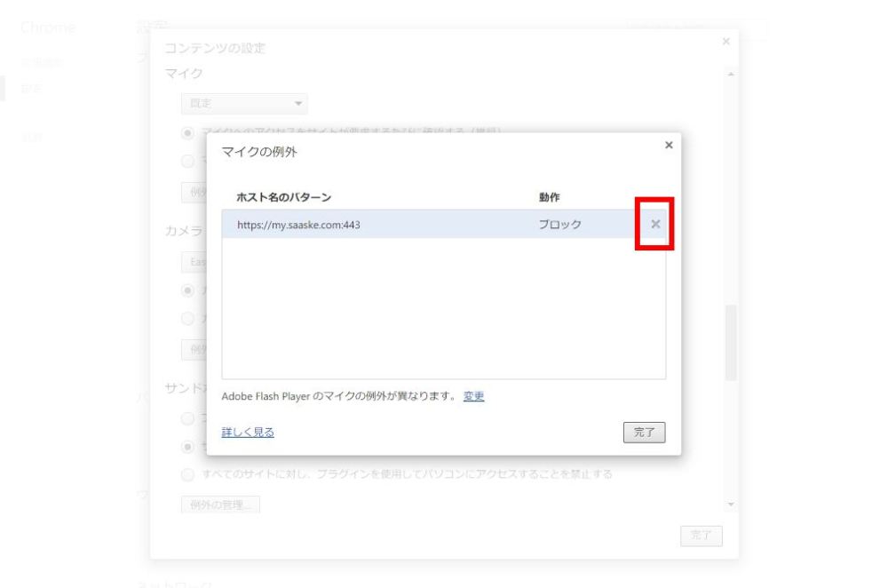Image resolution: width=888 pixels, height=588 pixels.
Task: Open the microphone device dropdown
Action: [244, 104]
